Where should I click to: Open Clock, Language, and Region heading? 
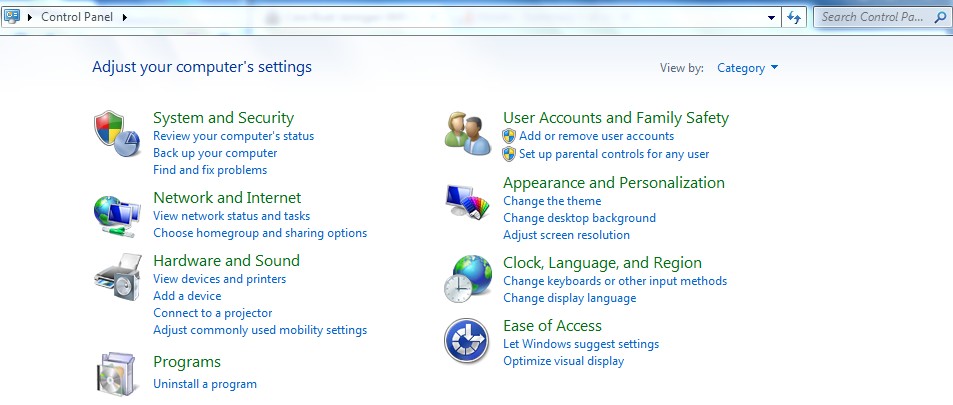coord(602,263)
